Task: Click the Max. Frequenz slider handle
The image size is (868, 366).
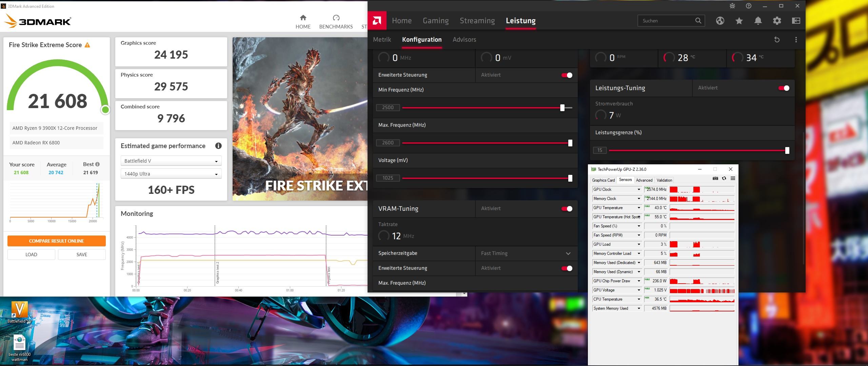Action: click(570, 143)
